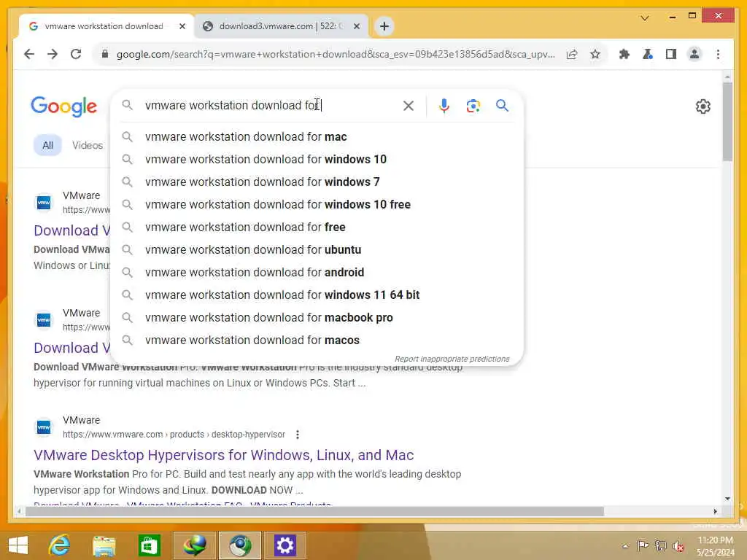Open Google quick settings gear
The width and height of the screenshot is (747, 560).
(x=703, y=106)
